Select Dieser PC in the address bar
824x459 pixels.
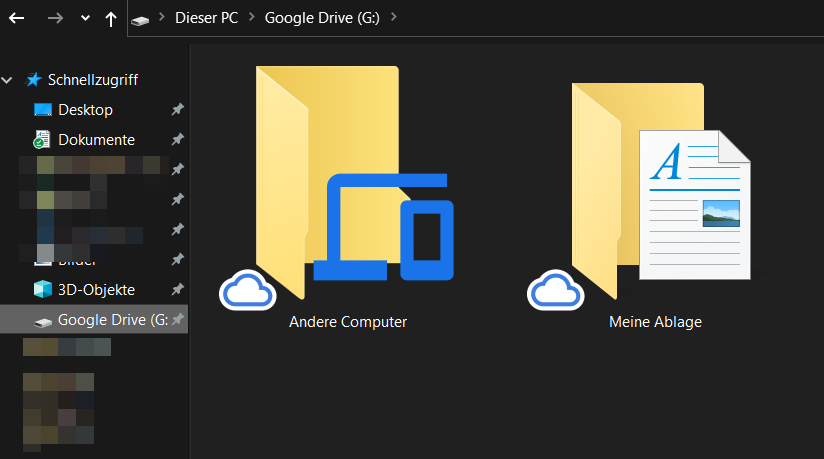coord(207,18)
